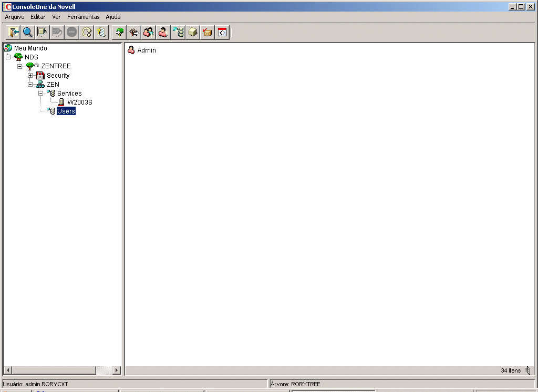The image size is (538, 392).
Task: Click the ZEN organization icon
Action: [x=40, y=84]
